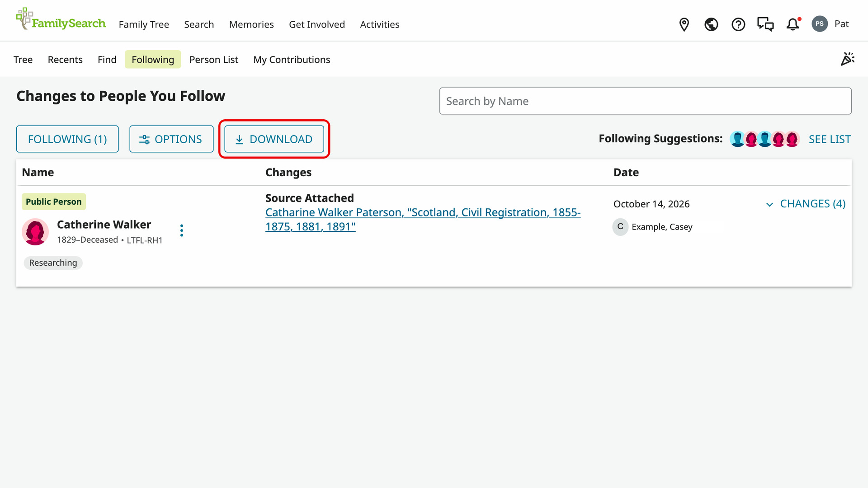Viewport: 868px width, 488px height.
Task: Open Catherine Walker's three-dot menu
Action: coord(182,230)
